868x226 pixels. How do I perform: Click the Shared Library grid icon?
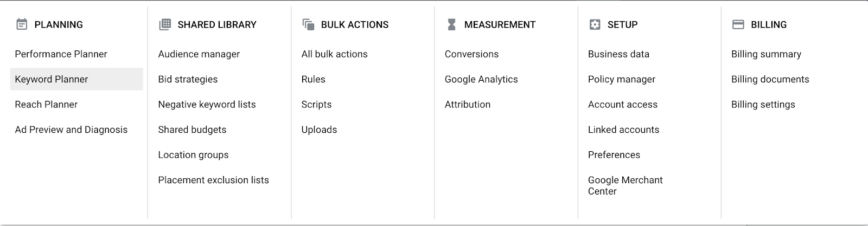coord(165,24)
